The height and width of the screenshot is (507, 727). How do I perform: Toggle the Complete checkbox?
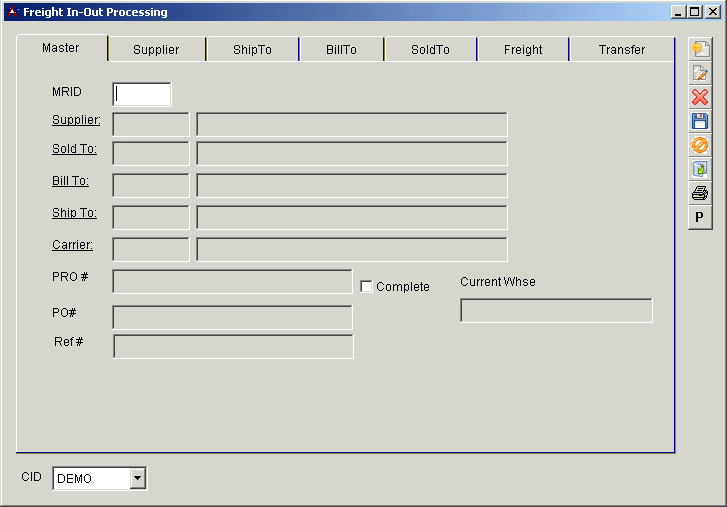[366, 287]
